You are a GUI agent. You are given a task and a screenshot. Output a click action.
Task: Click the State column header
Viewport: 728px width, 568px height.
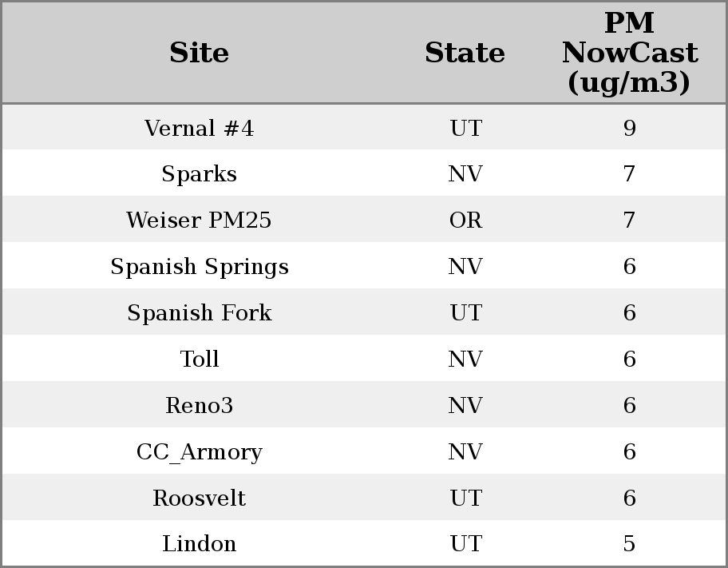(465, 54)
